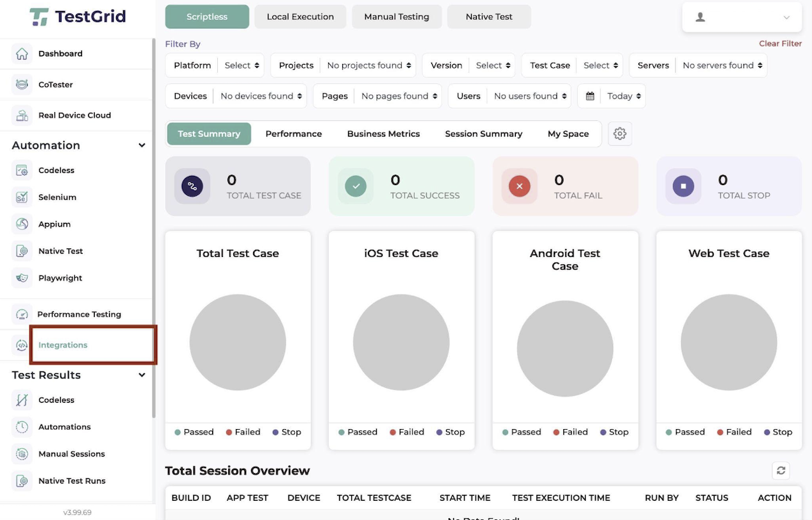
Task: Toggle the Failed legend in iOS Test Case
Action: (407, 432)
